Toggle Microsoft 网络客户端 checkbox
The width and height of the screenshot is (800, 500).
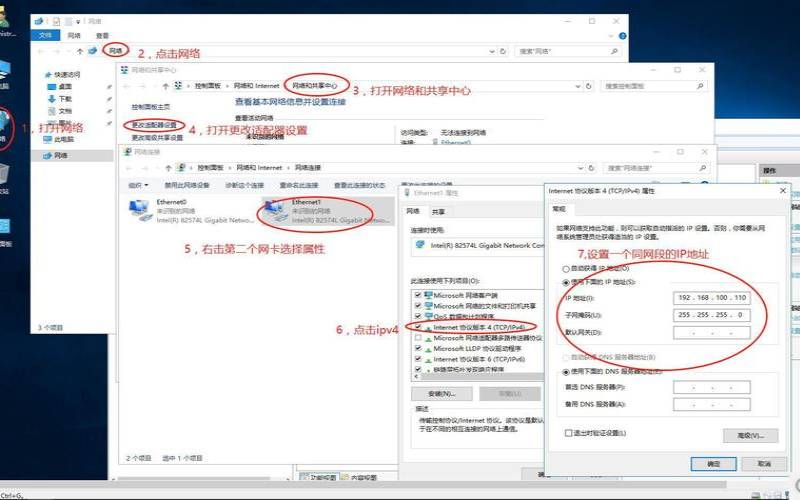(x=418, y=295)
